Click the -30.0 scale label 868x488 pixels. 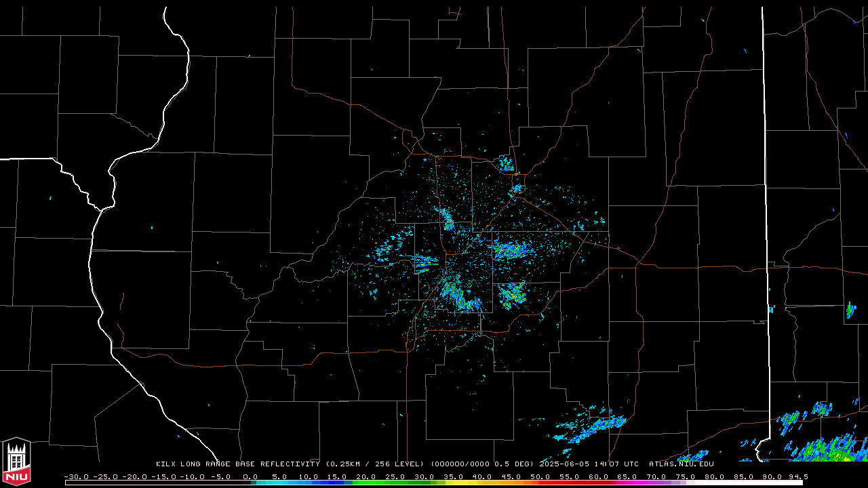[77, 477]
